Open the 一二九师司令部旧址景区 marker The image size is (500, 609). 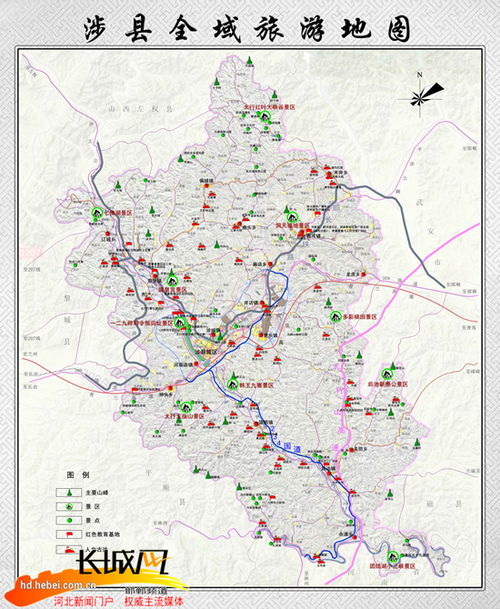click(x=180, y=322)
